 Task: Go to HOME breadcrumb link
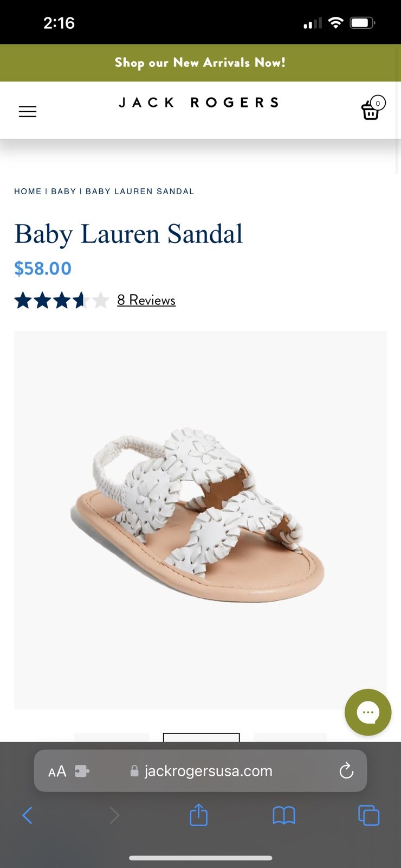[28, 192]
